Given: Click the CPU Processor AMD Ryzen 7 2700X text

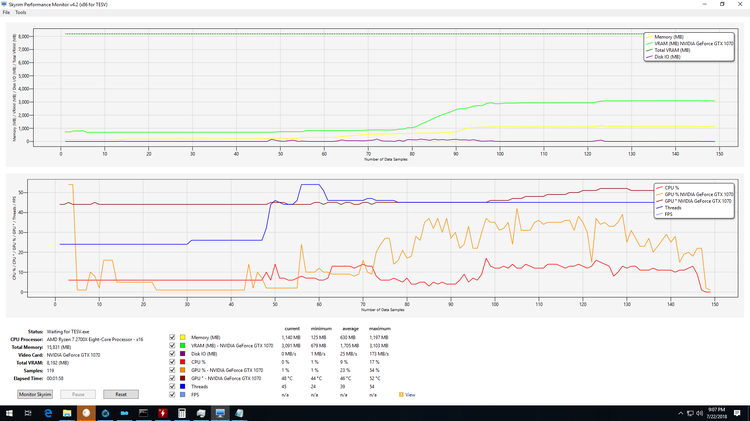Looking at the screenshot, I should coord(95,340).
